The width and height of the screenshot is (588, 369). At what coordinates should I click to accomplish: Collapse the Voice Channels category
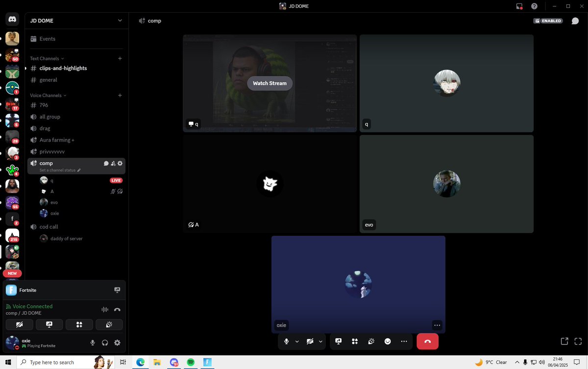pyautogui.click(x=49, y=96)
